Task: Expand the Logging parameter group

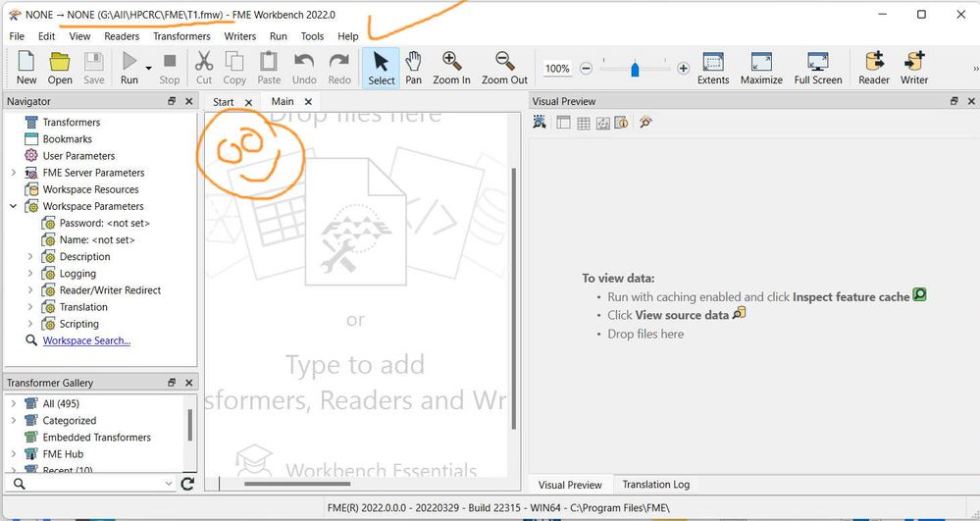Action: pos(30,274)
